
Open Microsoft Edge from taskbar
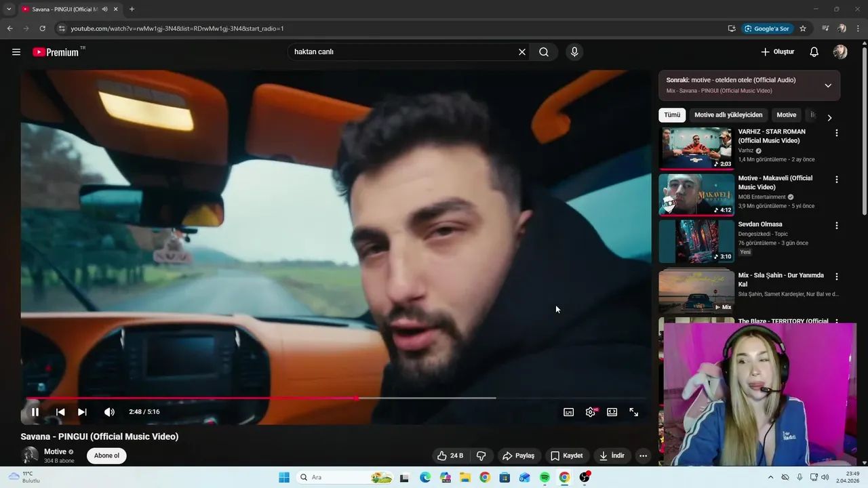pyautogui.click(x=425, y=478)
